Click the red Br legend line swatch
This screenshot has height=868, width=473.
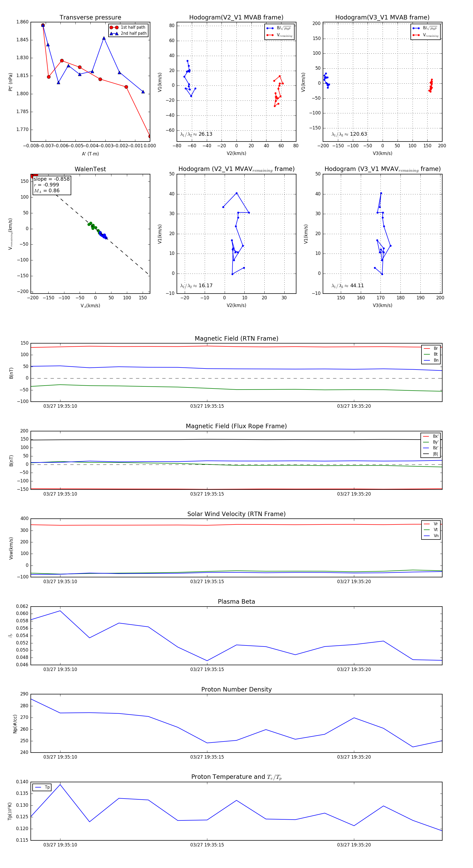tap(427, 349)
